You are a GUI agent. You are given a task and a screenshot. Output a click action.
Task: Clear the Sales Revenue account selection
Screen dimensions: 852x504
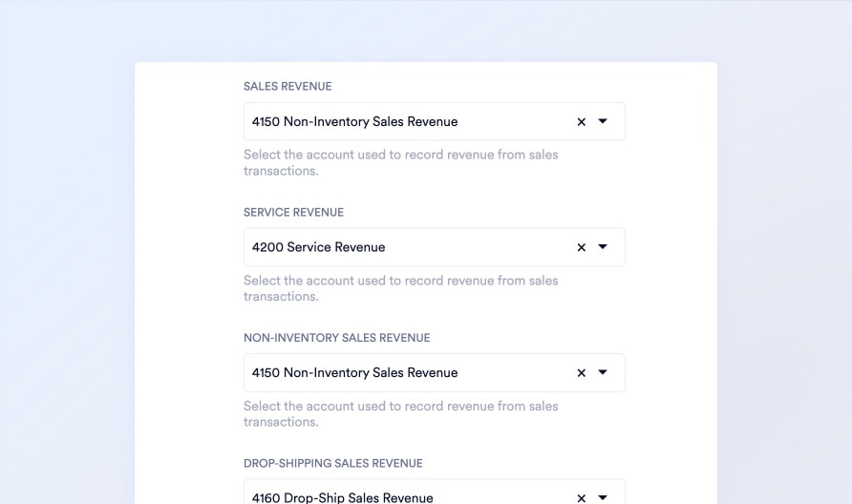tap(582, 121)
